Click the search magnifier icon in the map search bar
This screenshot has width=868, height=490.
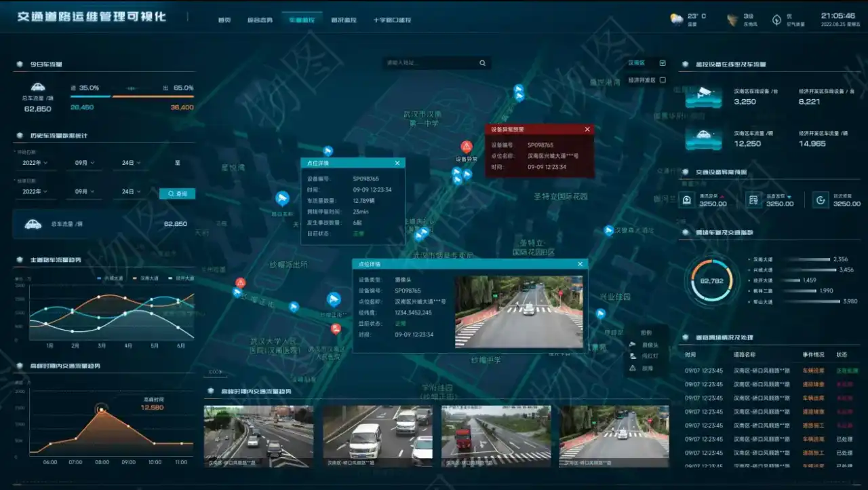tap(481, 62)
